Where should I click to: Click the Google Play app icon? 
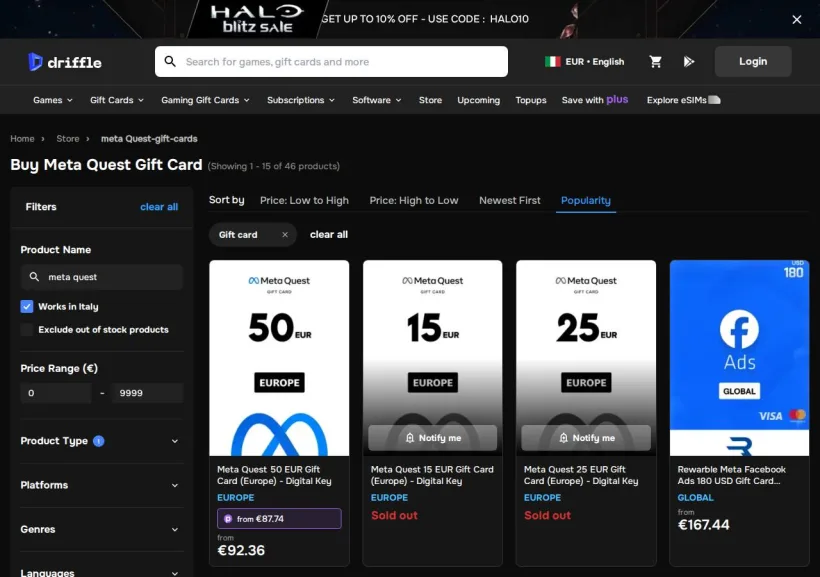(x=689, y=62)
